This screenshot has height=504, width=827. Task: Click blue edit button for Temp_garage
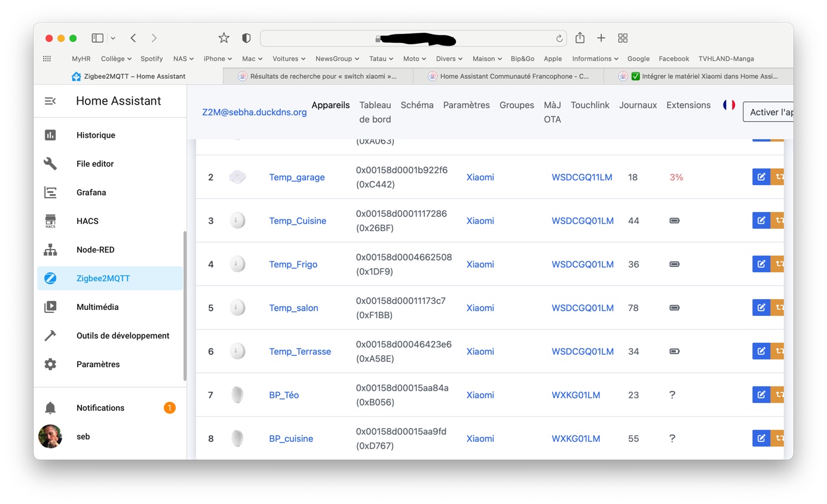click(761, 177)
